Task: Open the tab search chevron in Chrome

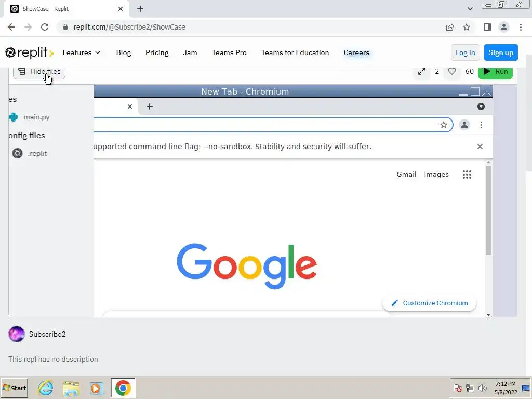Action: [470, 9]
